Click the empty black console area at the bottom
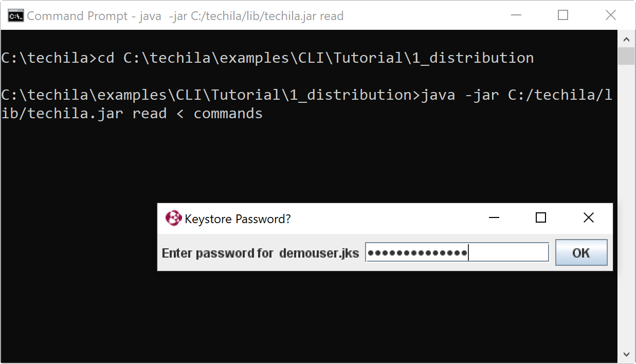 pyautogui.click(x=308, y=319)
